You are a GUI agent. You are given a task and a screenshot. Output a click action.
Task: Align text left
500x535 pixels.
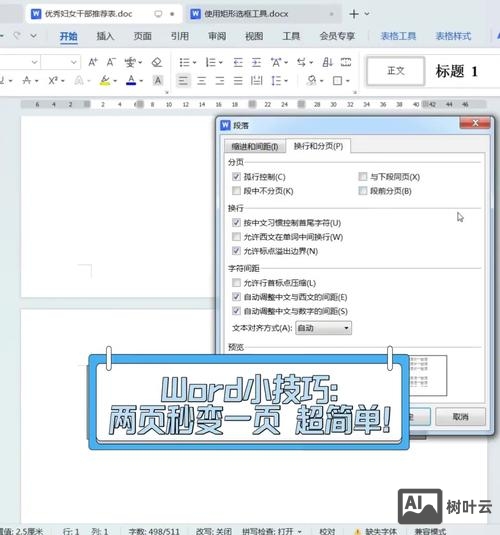tap(183, 81)
